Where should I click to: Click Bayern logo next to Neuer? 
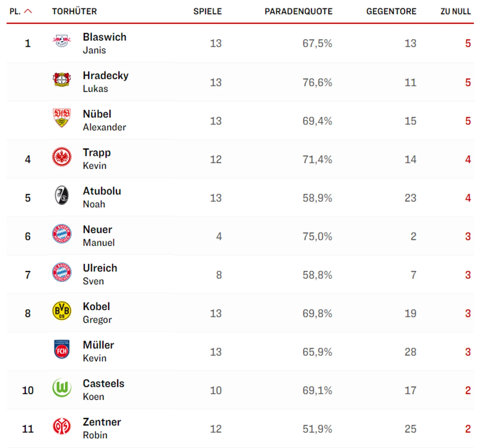[62, 234]
